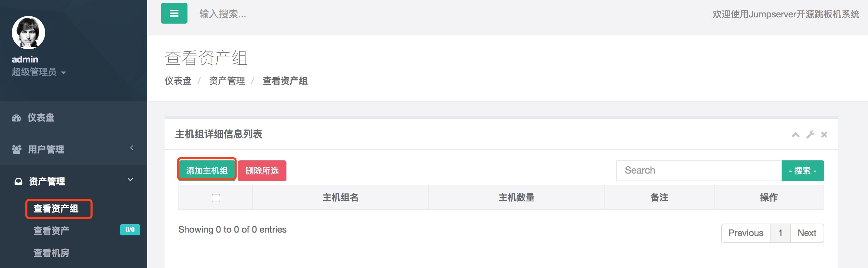Open panel settings via wrench icon
This screenshot has width=868, height=268.
point(810,135)
